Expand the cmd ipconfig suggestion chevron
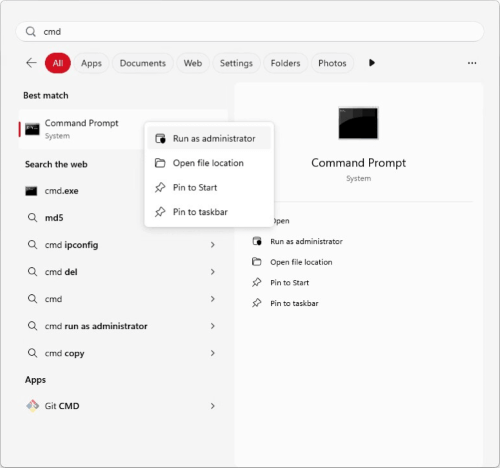 pos(213,245)
